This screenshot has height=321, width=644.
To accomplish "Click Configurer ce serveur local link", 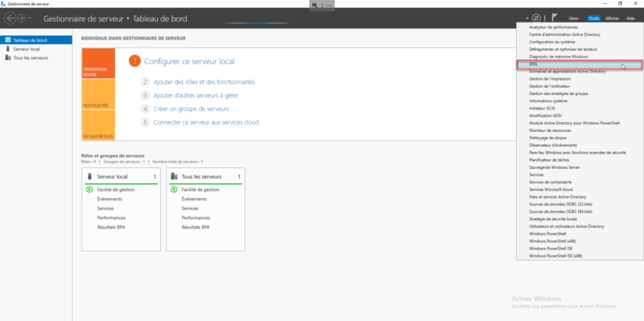I will click(x=189, y=62).
